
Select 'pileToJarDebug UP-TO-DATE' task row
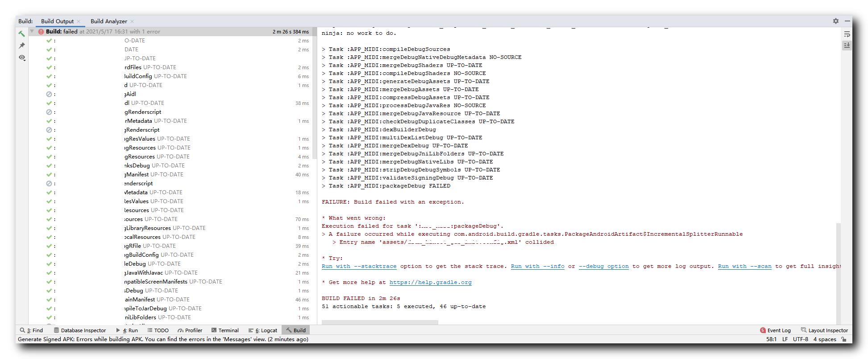(x=170, y=309)
